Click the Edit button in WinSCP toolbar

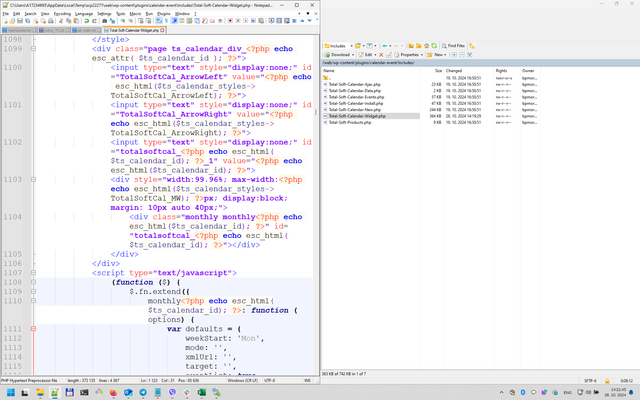click(x=365, y=55)
